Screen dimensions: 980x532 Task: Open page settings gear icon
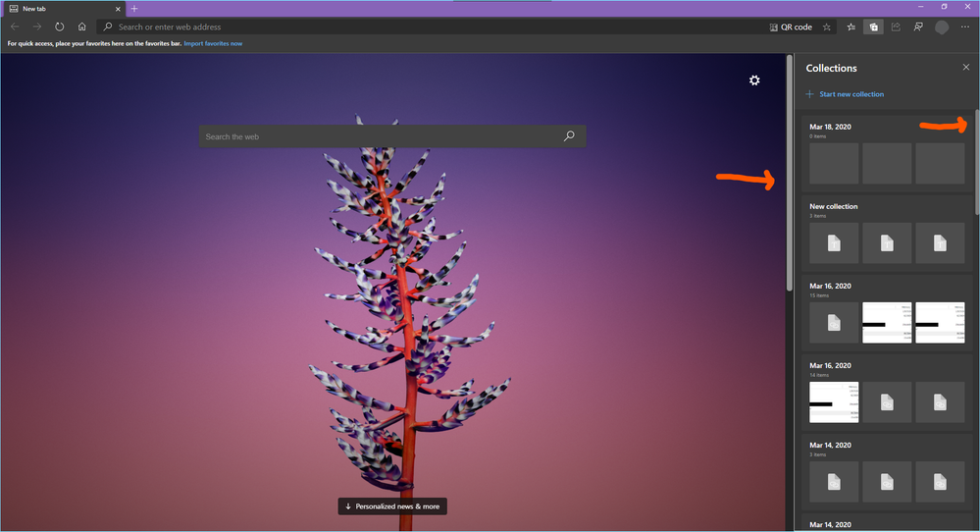click(754, 80)
